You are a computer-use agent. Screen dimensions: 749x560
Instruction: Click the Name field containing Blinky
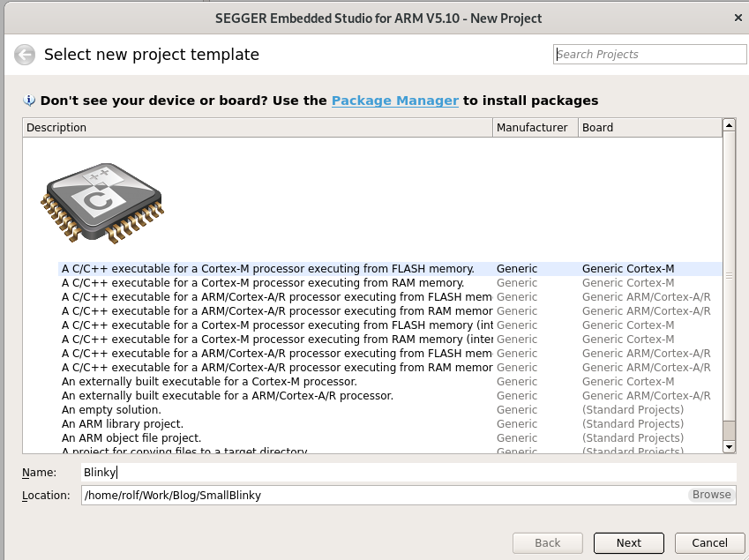(408, 472)
